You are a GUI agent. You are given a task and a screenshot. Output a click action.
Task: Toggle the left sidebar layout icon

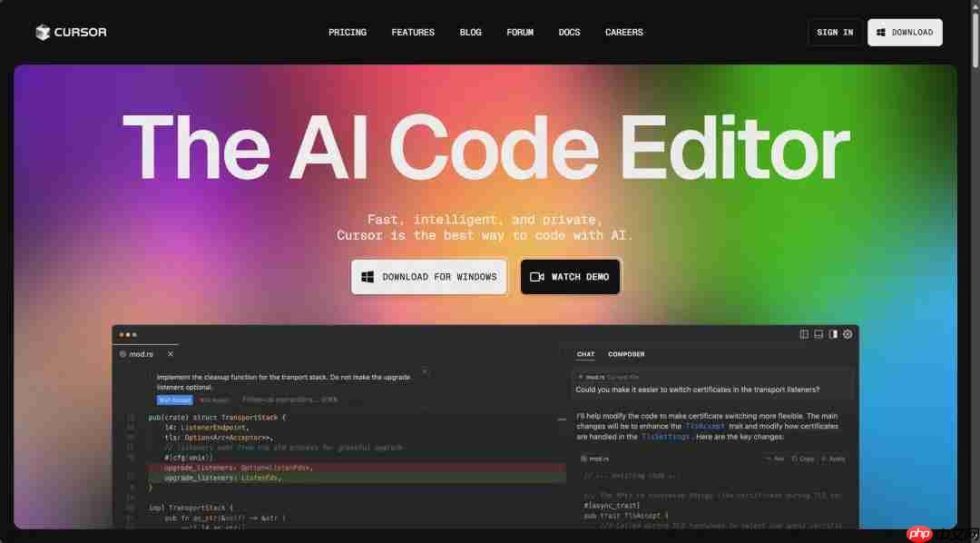[804, 334]
